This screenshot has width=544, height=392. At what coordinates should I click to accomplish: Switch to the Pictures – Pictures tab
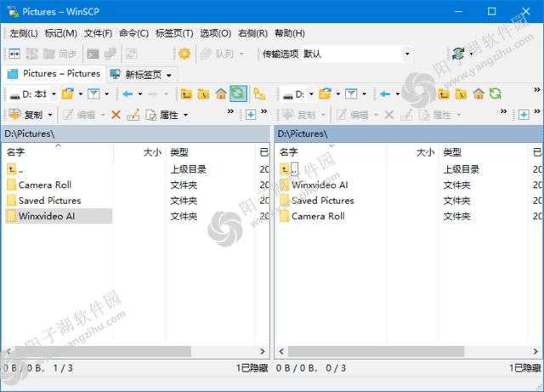(54, 74)
